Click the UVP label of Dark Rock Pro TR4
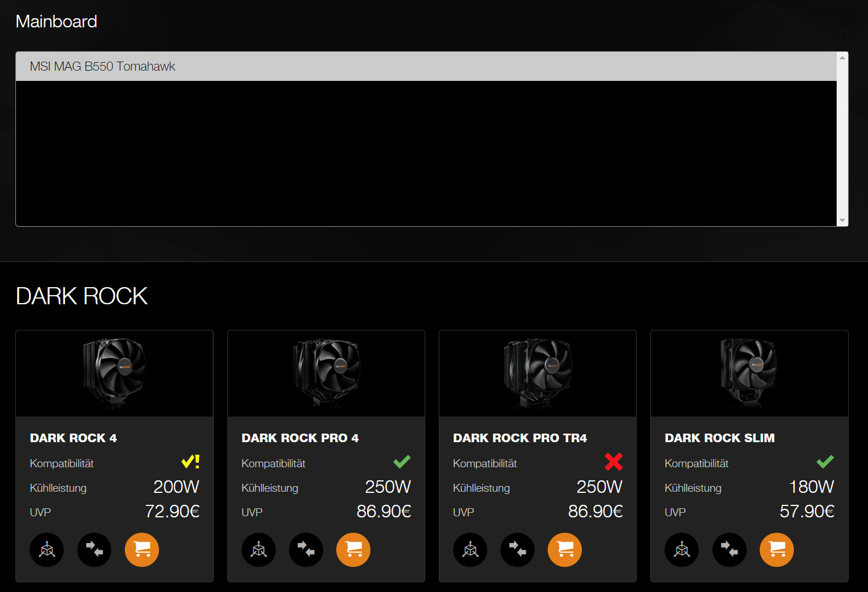868x592 pixels. pos(463,513)
